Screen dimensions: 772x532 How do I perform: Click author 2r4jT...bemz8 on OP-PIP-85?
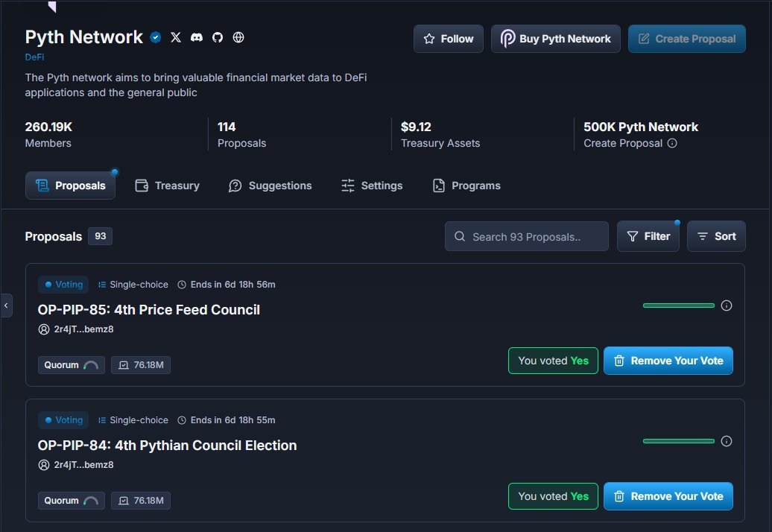click(x=83, y=329)
